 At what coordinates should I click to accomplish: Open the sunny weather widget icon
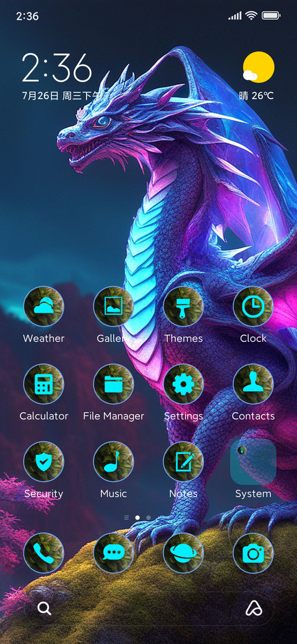(x=257, y=67)
